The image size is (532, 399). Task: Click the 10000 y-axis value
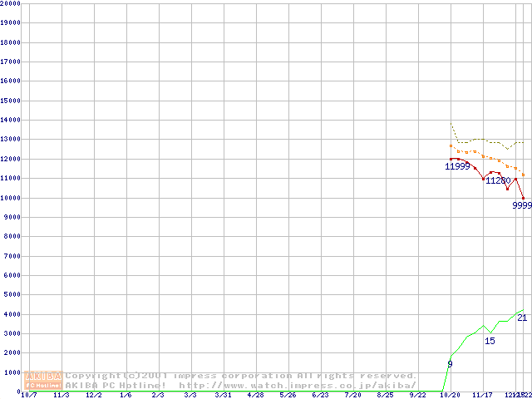coord(11,198)
